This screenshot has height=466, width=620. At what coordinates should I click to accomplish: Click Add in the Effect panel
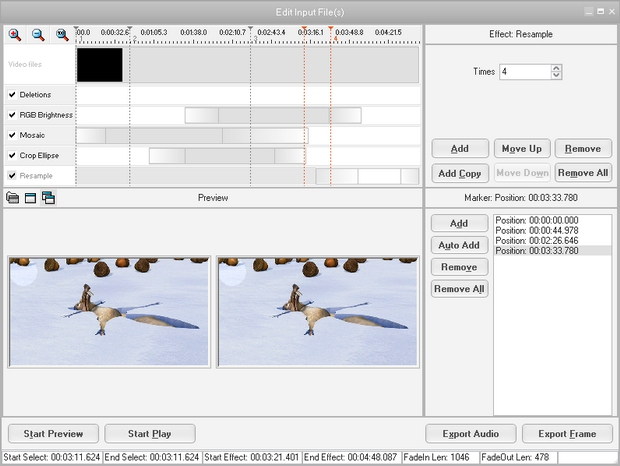pos(460,149)
